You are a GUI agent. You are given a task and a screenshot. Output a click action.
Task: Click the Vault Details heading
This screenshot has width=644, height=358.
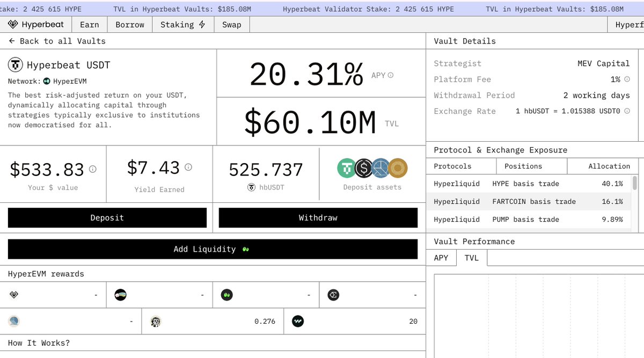point(465,41)
